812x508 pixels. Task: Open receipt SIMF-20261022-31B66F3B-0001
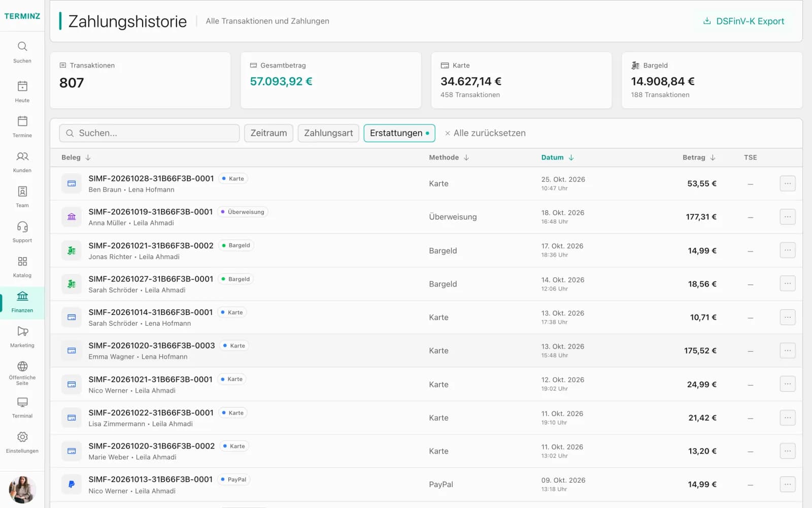click(151, 412)
